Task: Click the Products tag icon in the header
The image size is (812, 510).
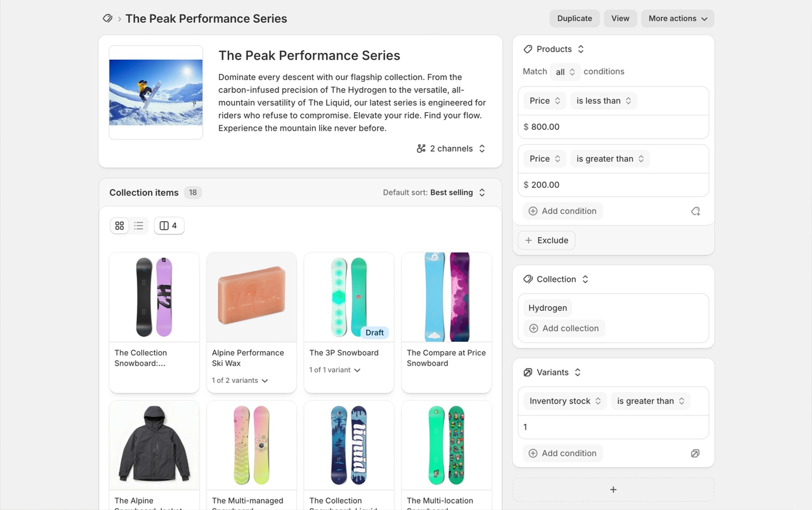Action: click(x=528, y=49)
